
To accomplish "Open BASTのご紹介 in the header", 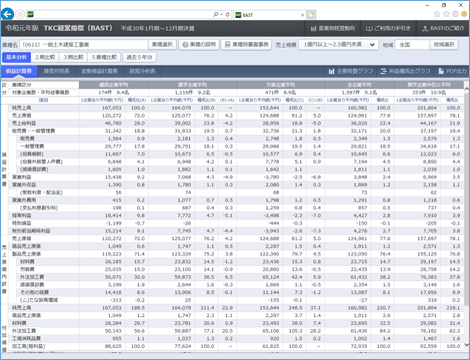I will coord(443,28).
